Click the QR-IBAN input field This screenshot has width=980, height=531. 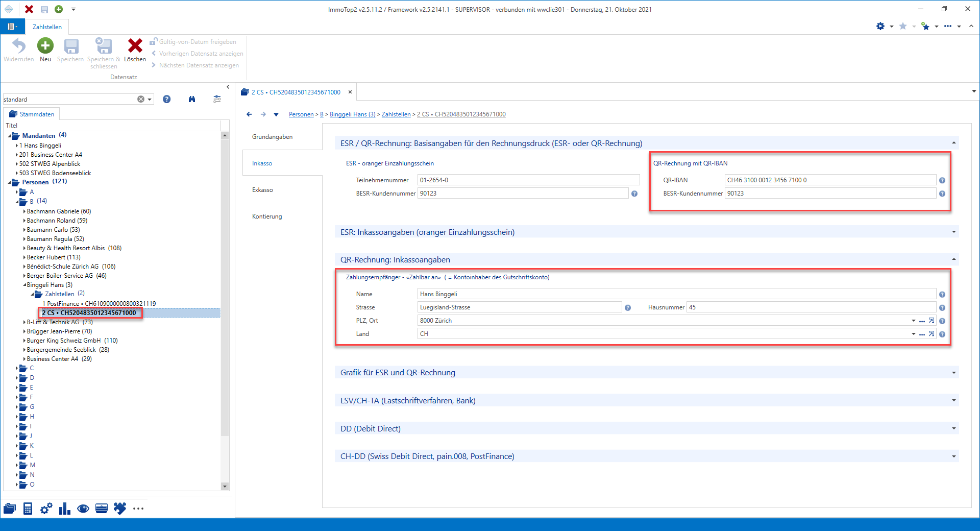pos(830,180)
